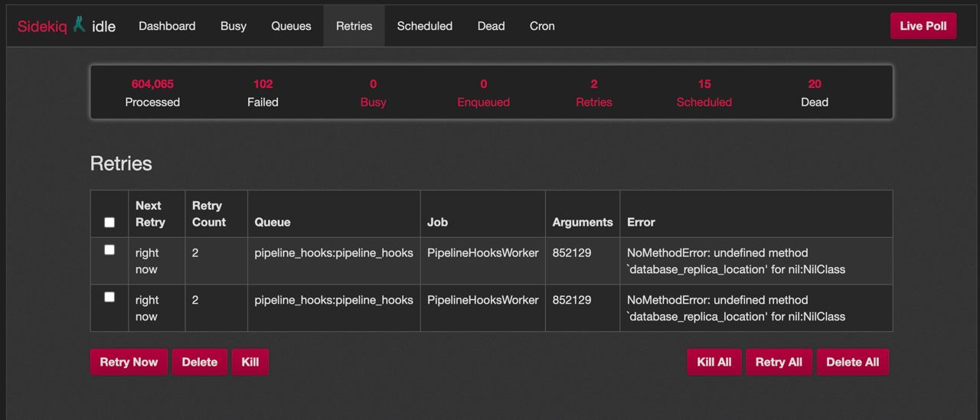
Task: Check the second PipelineHooksWorker row checkbox
Action: (x=109, y=298)
